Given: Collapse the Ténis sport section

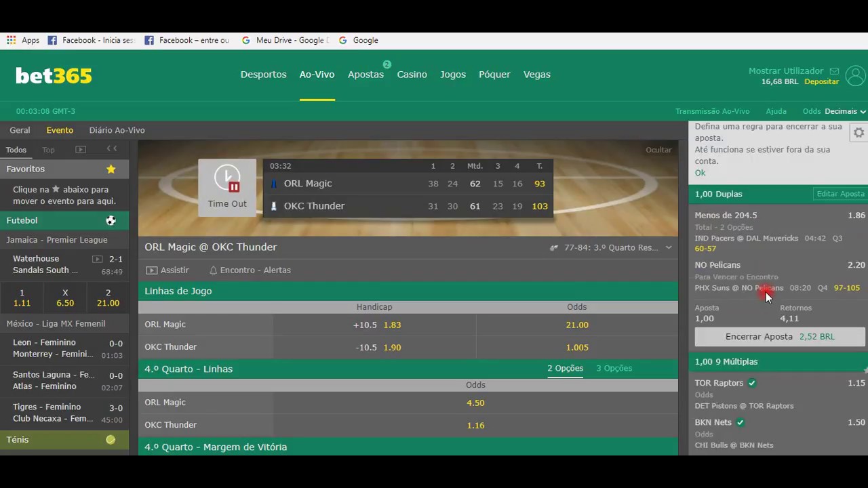Looking at the screenshot, I should (64, 440).
